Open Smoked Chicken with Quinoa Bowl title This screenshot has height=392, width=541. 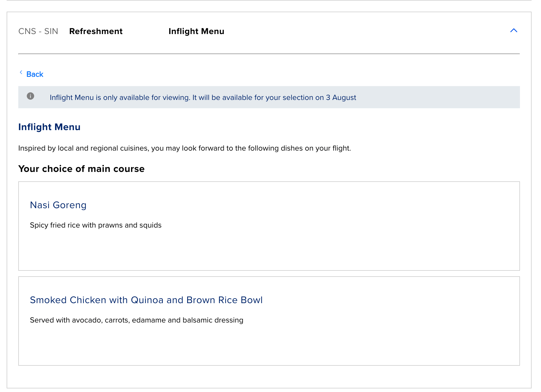tap(146, 300)
